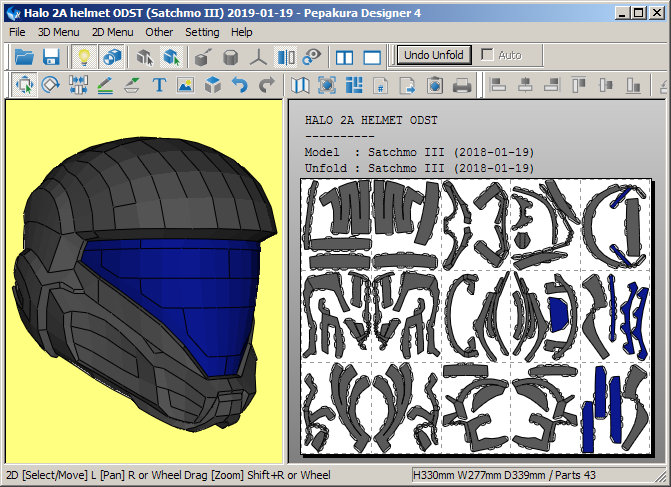Click the blue Undo arrow icon
Screen dimensions: 671x487
239,86
